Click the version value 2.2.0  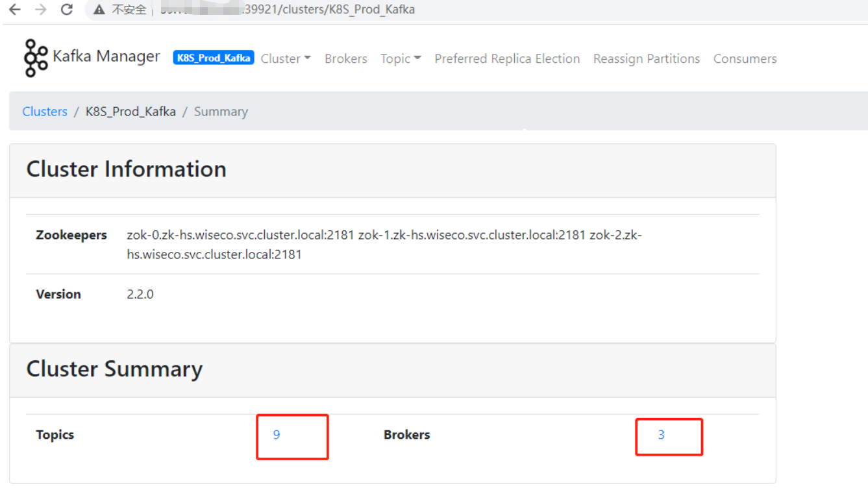tap(140, 294)
